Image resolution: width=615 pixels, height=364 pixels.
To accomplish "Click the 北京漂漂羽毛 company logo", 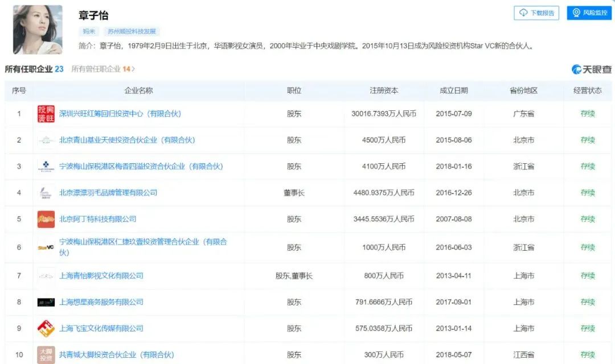I will pyautogui.click(x=46, y=193).
